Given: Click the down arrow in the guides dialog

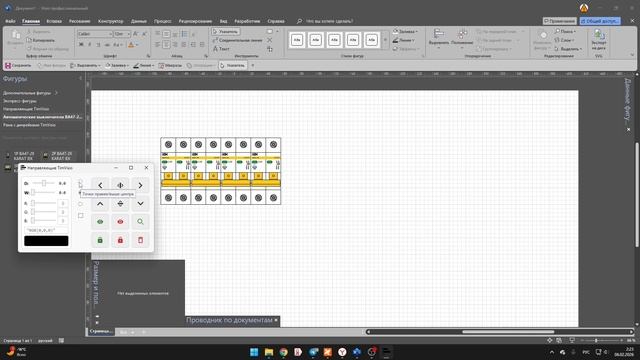Looking at the screenshot, I should tap(140, 204).
